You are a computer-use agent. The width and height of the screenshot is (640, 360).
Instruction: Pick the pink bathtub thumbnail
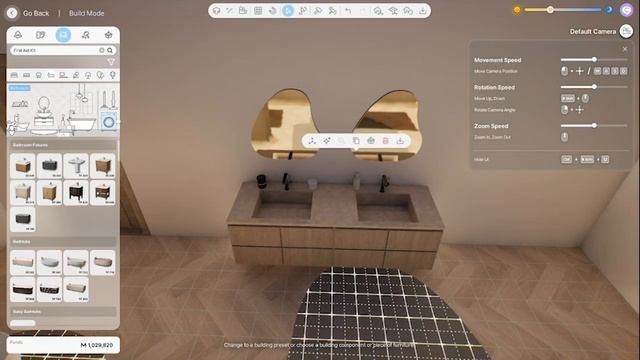click(x=102, y=262)
